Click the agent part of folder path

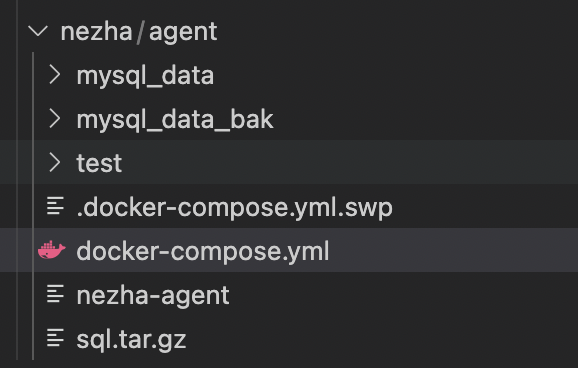click(183, 33)
